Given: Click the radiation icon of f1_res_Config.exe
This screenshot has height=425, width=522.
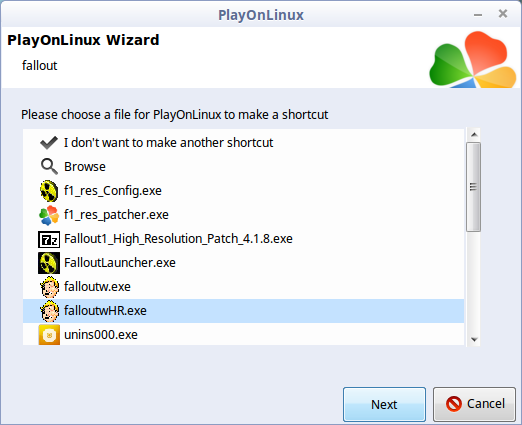Looking at the screenshot, I should click(49, 191).
